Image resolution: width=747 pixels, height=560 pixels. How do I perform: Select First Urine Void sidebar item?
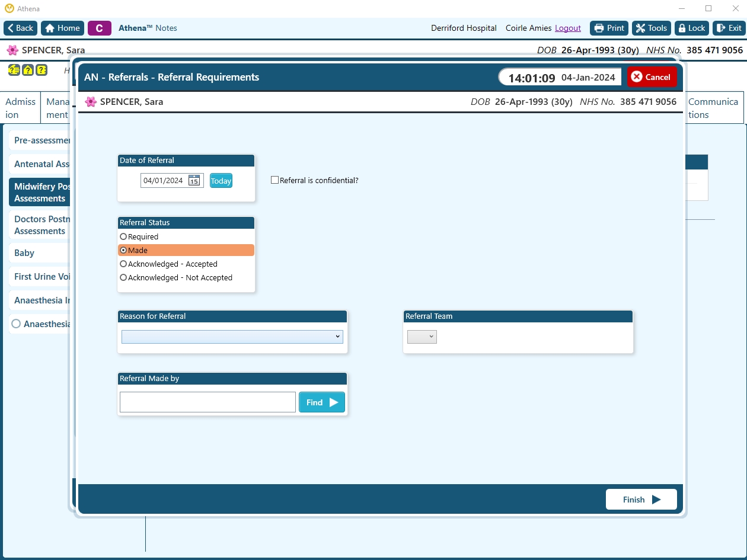[x=40, y=277]
